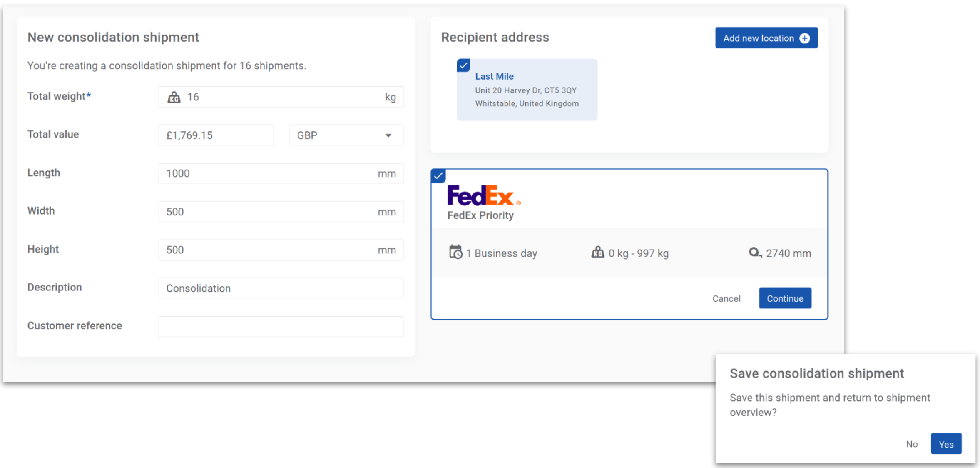Viewport: 980px width, 468px height.
Task: Uncheck the Last Mile address checkbox
Action: point(463,65)
